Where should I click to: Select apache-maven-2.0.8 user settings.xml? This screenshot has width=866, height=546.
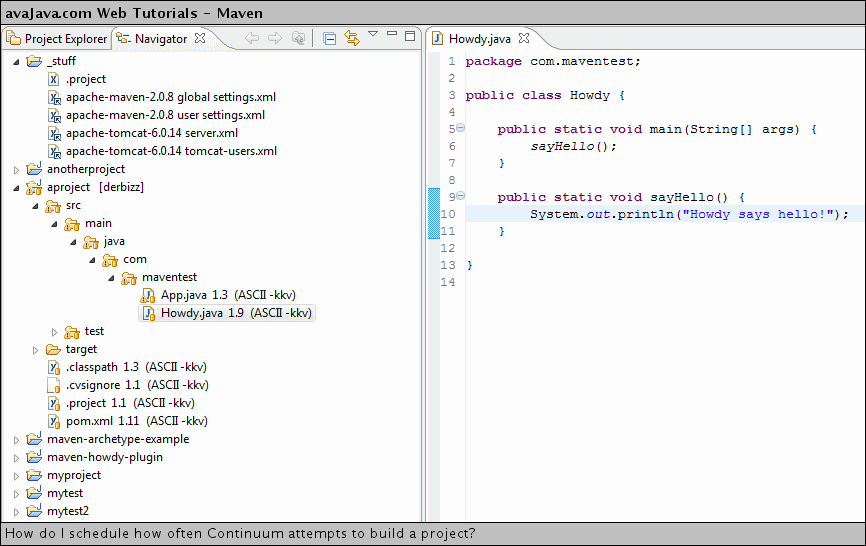pos(165,115)
